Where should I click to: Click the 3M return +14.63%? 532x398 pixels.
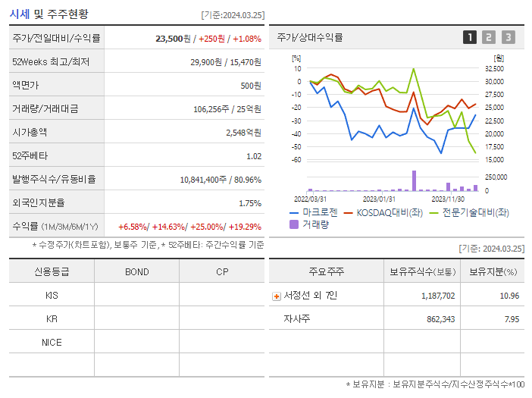click(x=169, y=227)
